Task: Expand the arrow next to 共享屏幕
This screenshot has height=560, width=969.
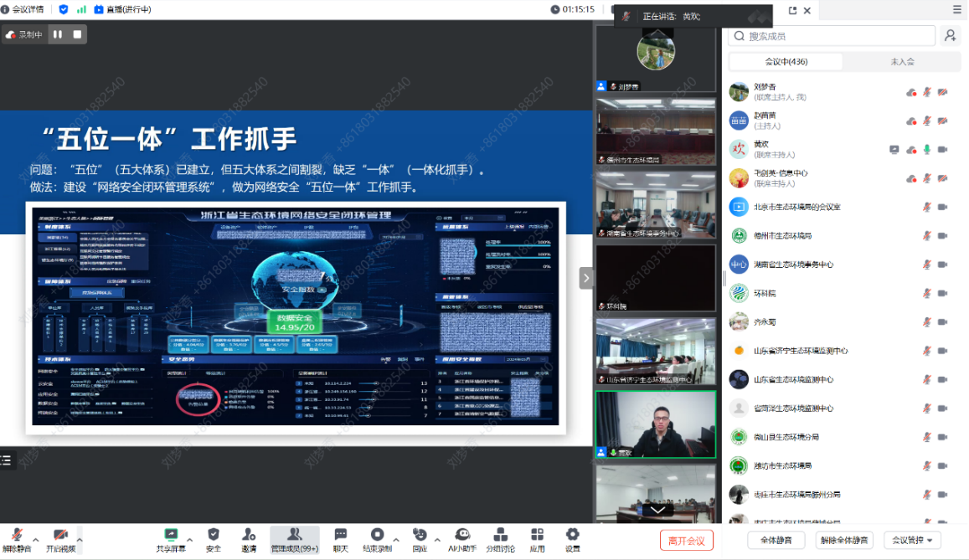Action: click(x=190, y=539)
